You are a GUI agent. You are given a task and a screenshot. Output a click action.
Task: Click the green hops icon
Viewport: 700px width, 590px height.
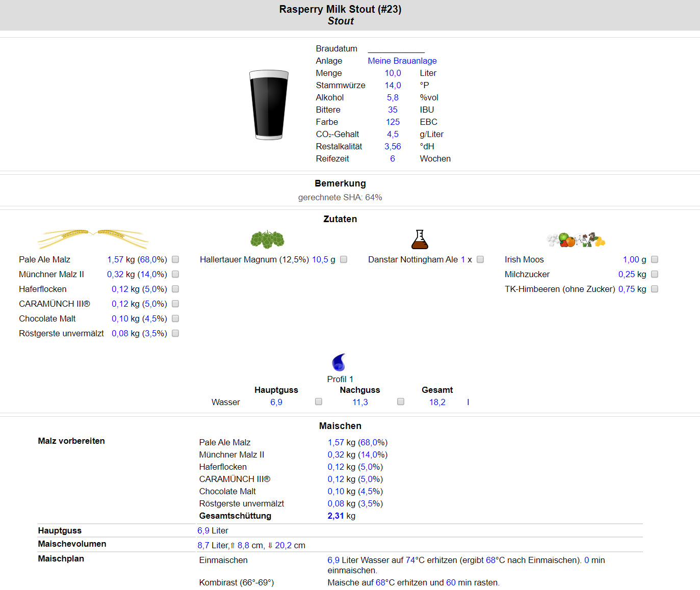tap(267, 239)
